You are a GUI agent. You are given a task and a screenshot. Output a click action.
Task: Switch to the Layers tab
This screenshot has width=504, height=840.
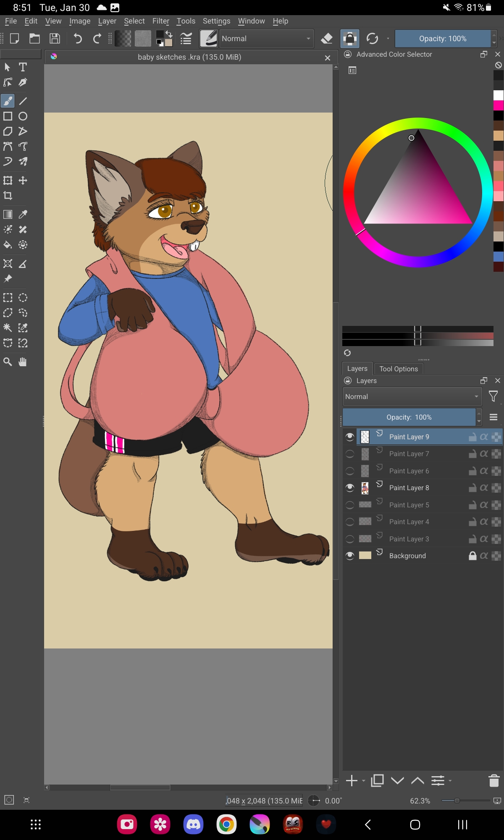357,368
